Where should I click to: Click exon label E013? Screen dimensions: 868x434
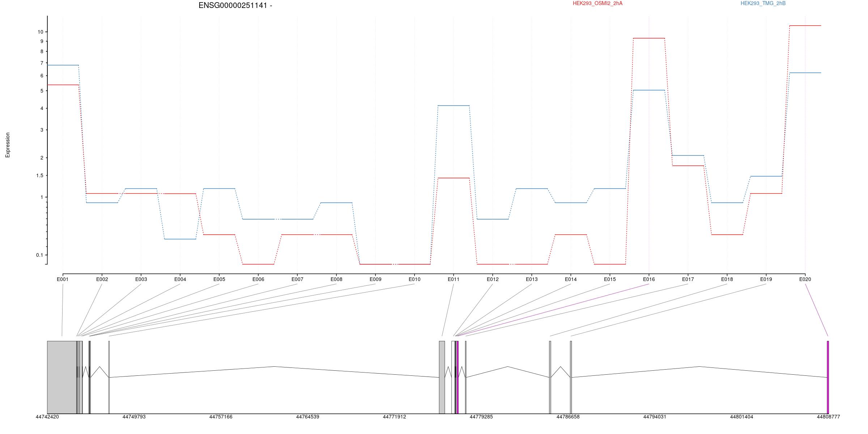pyautogui.click(x=532, y=279)
